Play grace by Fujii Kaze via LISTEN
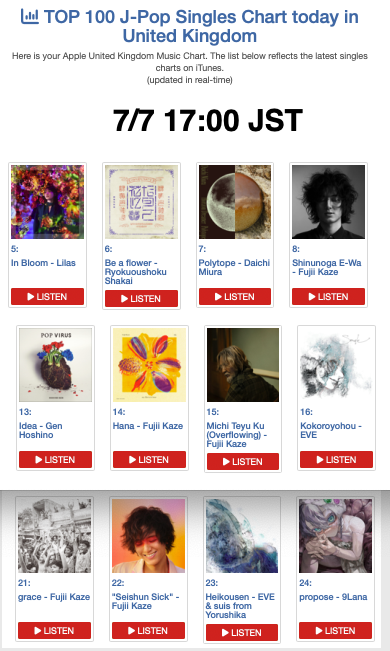The width and height of the screenshot is (390, 651). 54,630
